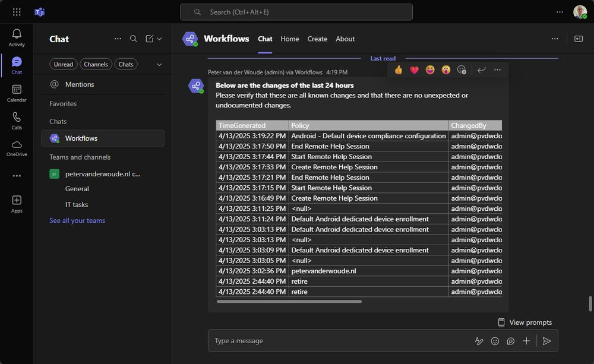
Task: Open the app launcher grid icon
Action: [17, 12]
